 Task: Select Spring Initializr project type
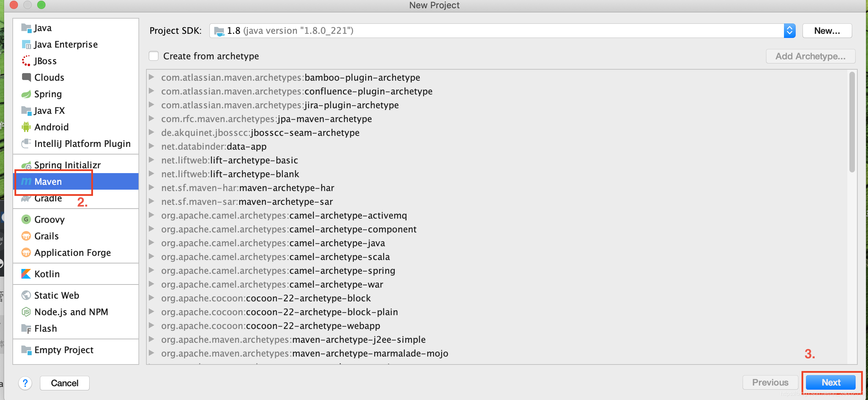[67, 165]
